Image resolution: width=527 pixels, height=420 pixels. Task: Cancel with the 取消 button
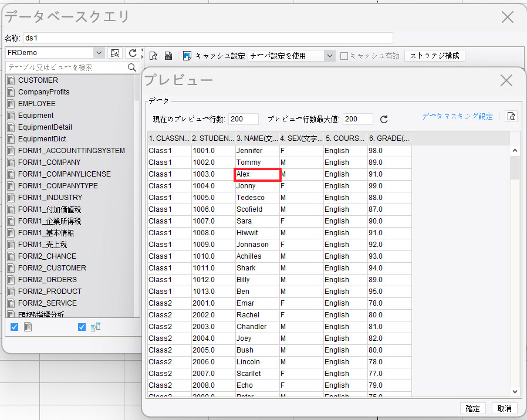click(505, 409)
